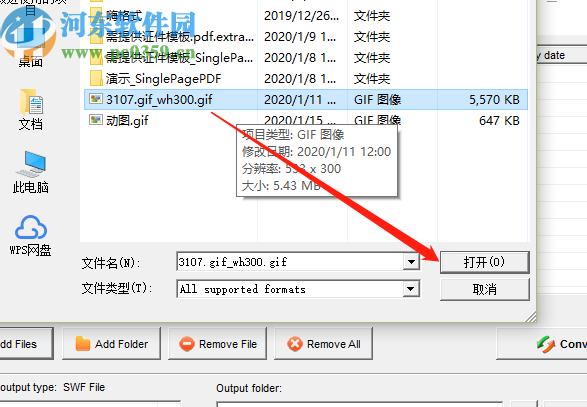Open the 文档 documents shortcut
The image size is (587, 407).
coord(31,109)
